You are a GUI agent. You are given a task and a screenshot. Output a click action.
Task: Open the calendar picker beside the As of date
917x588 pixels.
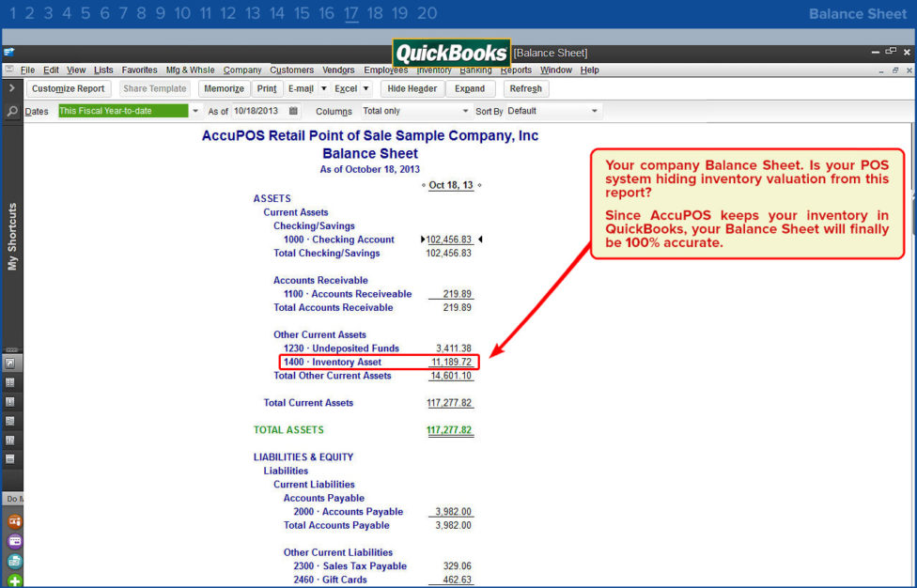point(293,111)
